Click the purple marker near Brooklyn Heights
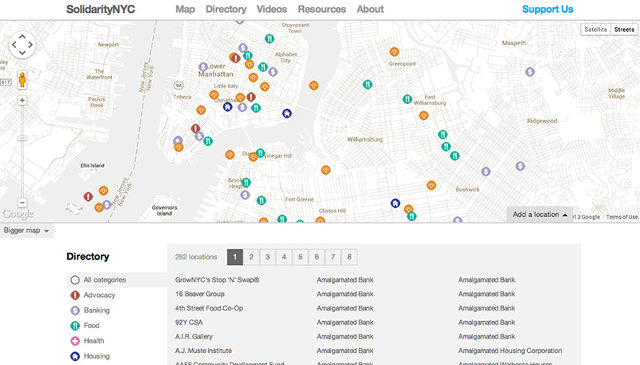 [x=245, y=195]
